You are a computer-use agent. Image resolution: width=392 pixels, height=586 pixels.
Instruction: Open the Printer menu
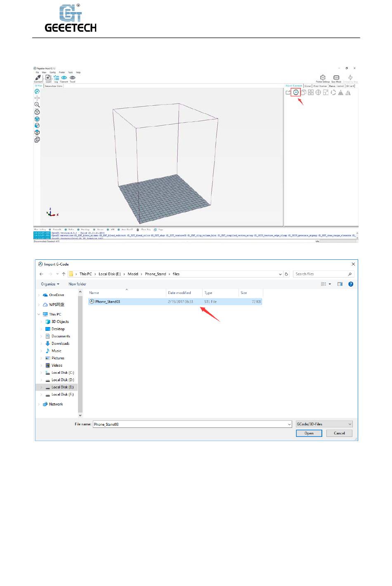(x=62, y=72)
